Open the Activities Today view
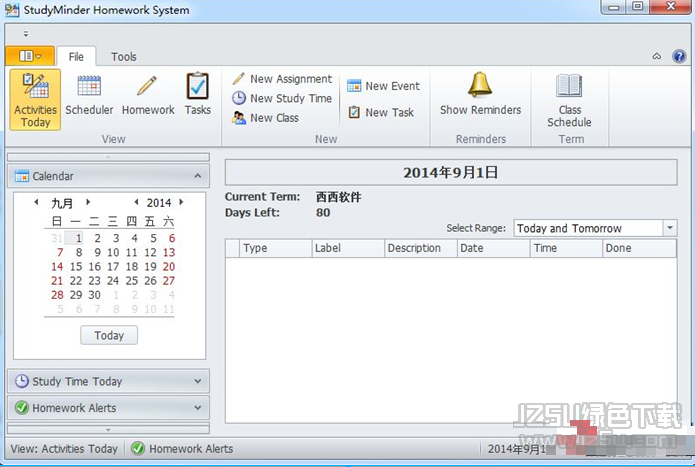 [35, 100]
